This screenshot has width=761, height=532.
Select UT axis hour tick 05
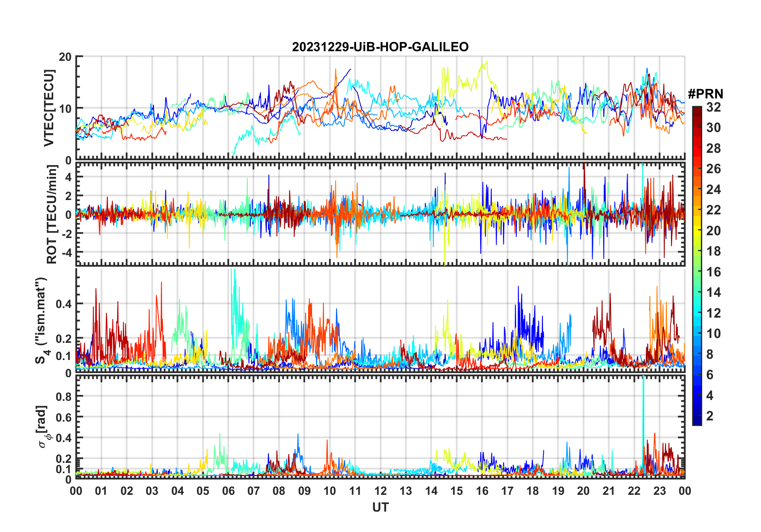[203, 491]
